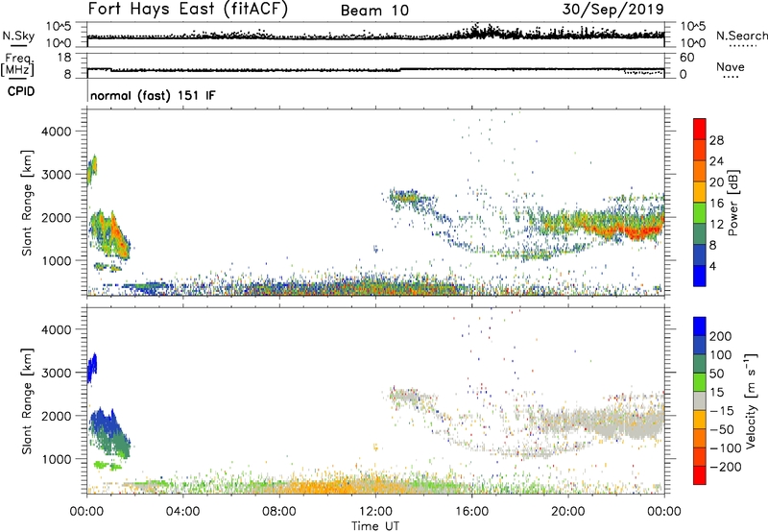Screen dimensions: 768x532
Task: Click the 'Slant Range [km]' label of the velocity panel
Action: (27, 401)
